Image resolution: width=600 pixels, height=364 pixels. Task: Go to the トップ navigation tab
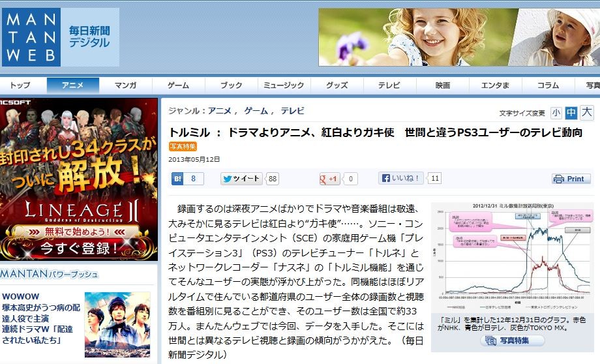pos(20,85)
